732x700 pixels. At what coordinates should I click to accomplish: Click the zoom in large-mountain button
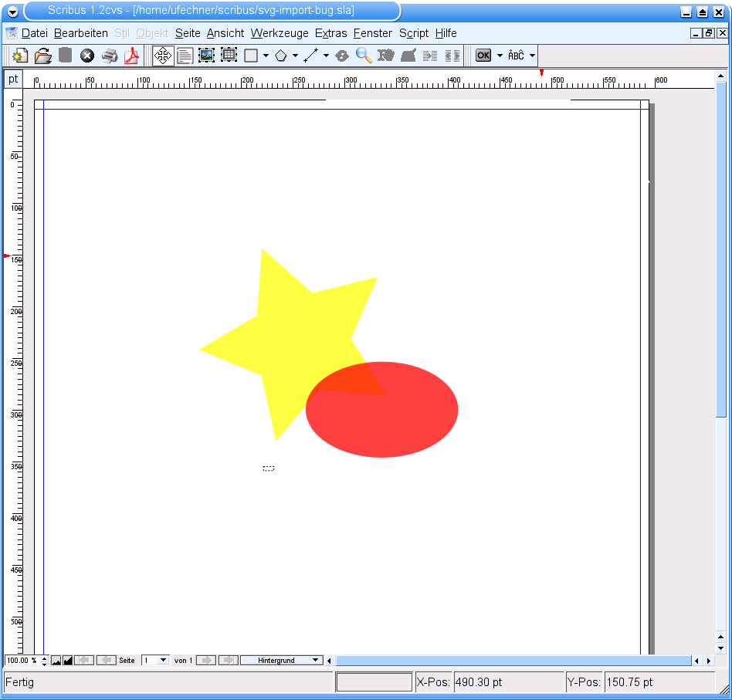pyautogui.click(x=67, y=661)
